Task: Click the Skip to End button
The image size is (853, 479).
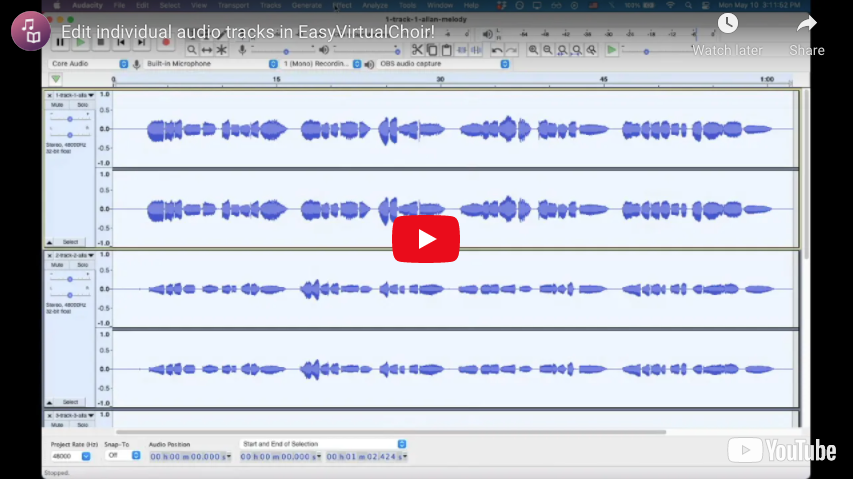Action: point(141,42)
